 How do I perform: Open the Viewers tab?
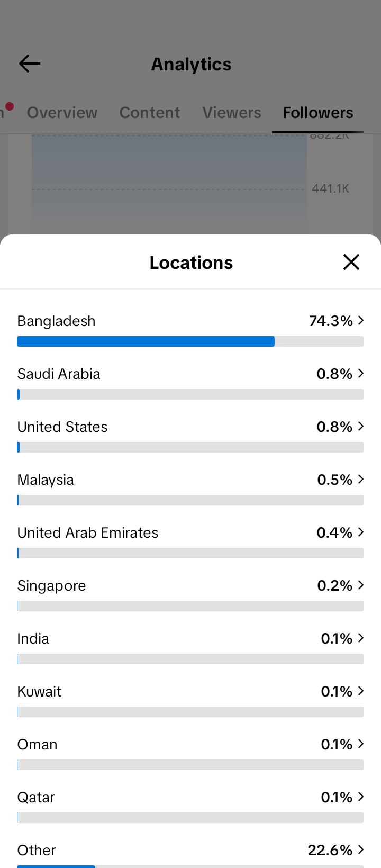coord(232,113)
